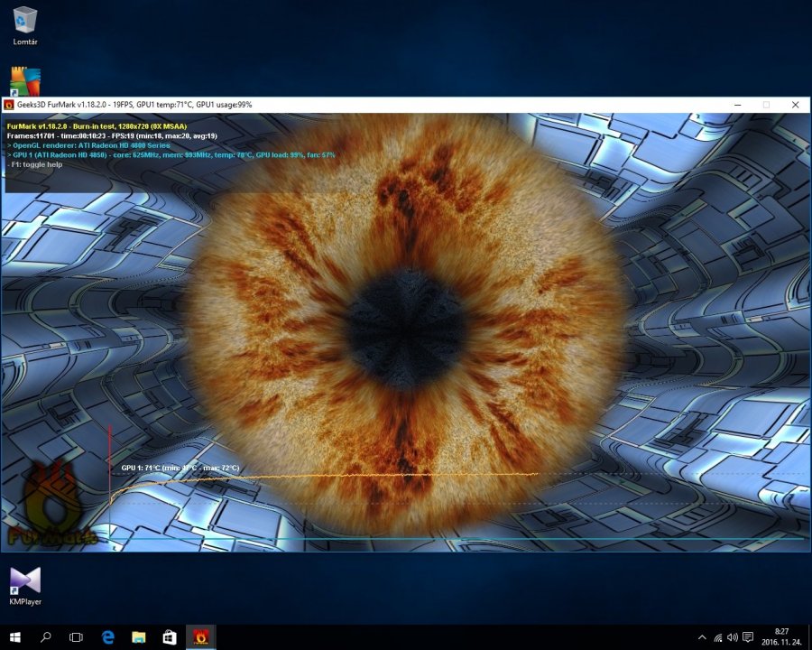Image resolution: width=812 pixels, height=650 pixels.
Task: Click the 'FurMark v1.18.2.0 - Burn-in test' line
Action: (x=97, y=126)
